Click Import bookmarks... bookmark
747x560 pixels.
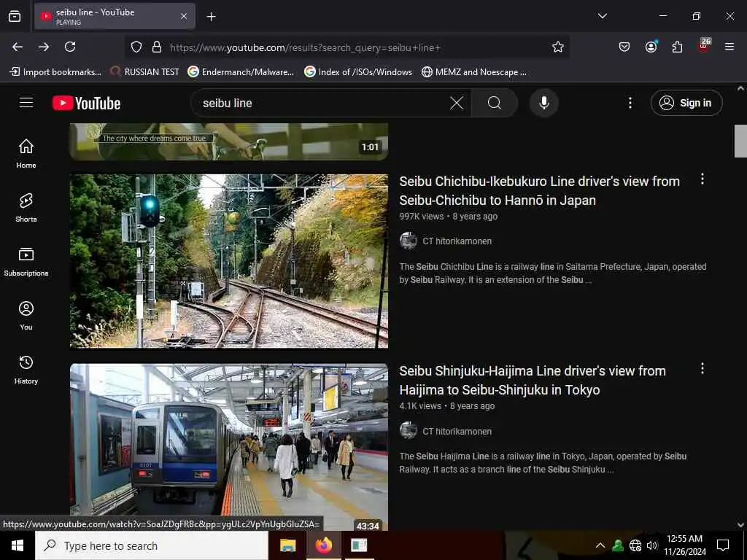[x=55, y=72]
